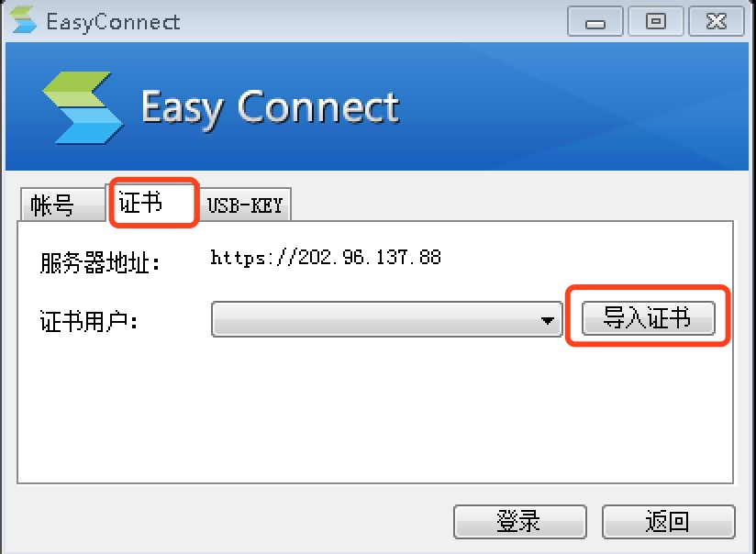This screenshot has width=756, height=554.
Task: Expand the 证书用户 dropdown arrow
Action: 547,320
